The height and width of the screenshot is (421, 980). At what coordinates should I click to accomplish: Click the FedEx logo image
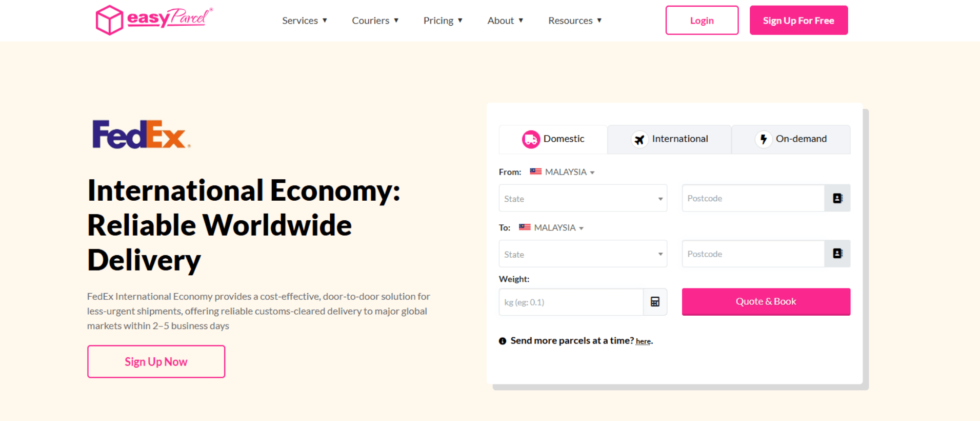point(141,135)
